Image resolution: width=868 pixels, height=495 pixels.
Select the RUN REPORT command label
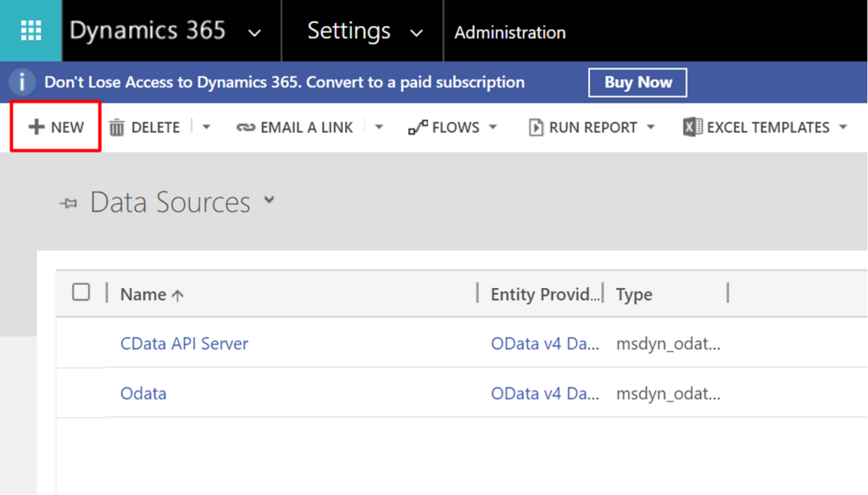(593, 127)
